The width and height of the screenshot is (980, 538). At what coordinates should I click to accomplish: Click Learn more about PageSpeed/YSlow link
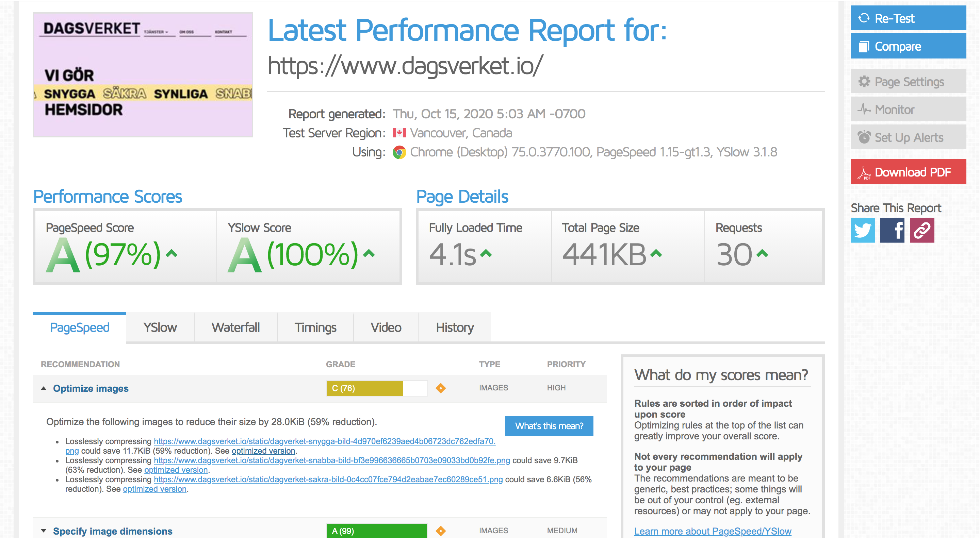pyautogui.click(x=713, y=531)
